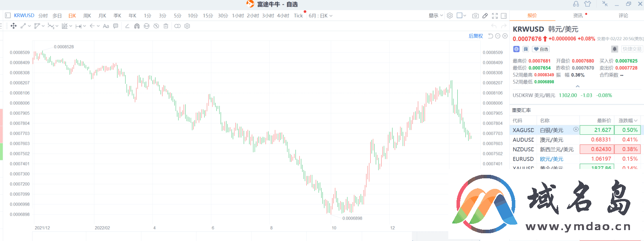Toggle 自选 watchlist heart button
The width and height of the screenshot is (644, 241).
(x=541, y=49)
